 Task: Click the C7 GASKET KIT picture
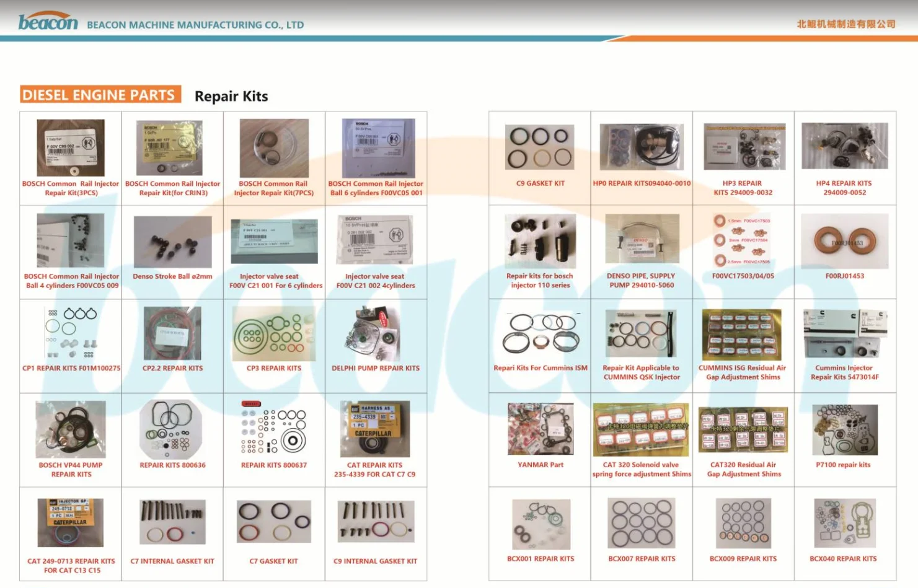[273, 522]
